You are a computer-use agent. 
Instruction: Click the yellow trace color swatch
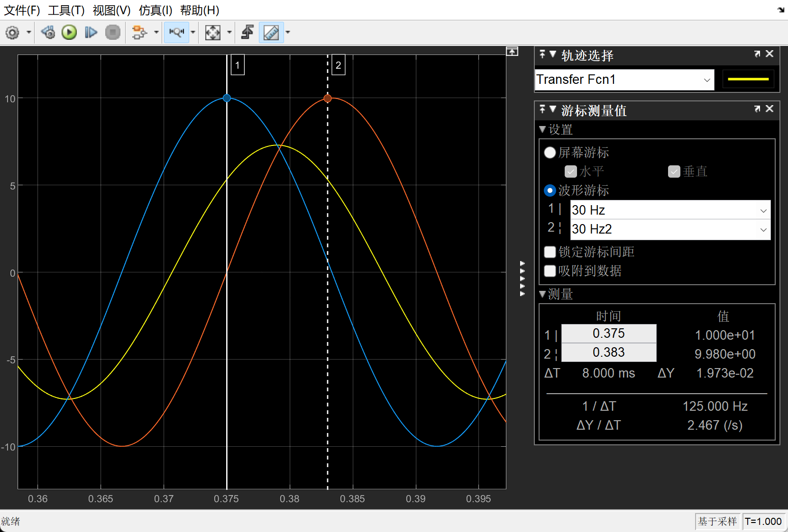[748, 79]
